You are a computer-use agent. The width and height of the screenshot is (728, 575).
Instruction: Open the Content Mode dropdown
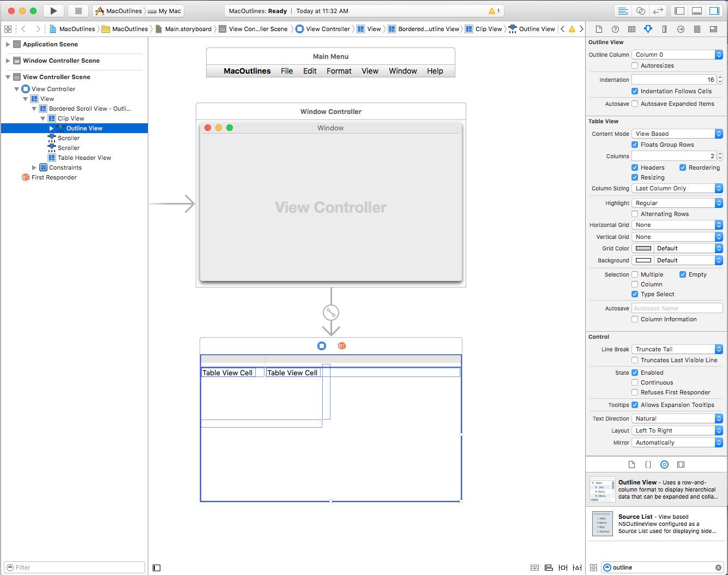pyautogui.click(x=677, y=133)
